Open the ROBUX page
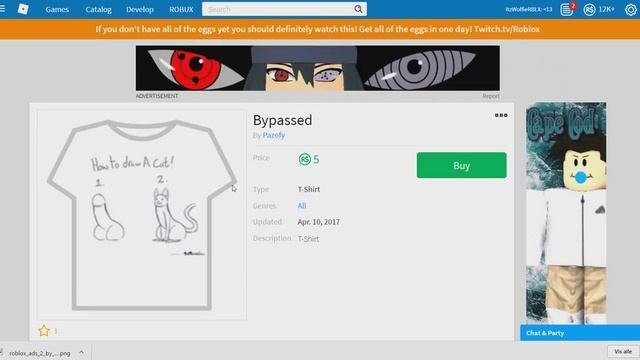 click(181, 9)
